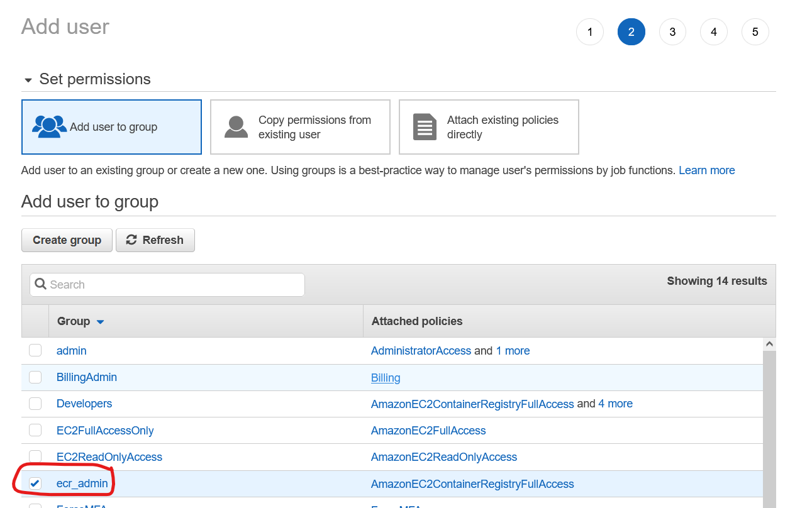This screenshot has height=508, width=812.
Task: Open the BillingAdmin group link
Action: pyautogui.click(x=87, y=377)
